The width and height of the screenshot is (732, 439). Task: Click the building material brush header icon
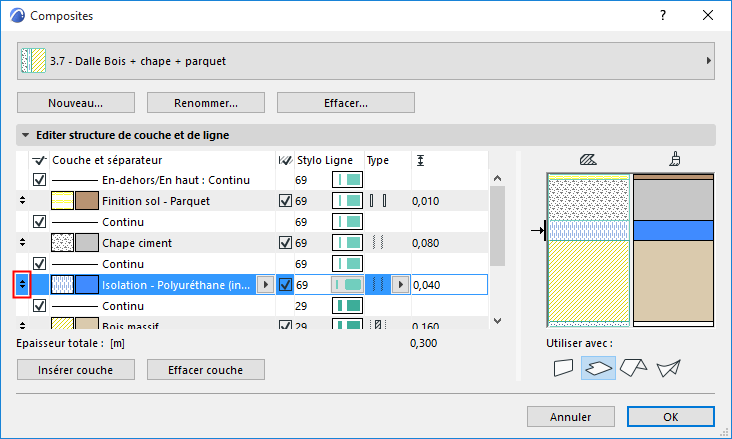[675, 159]
